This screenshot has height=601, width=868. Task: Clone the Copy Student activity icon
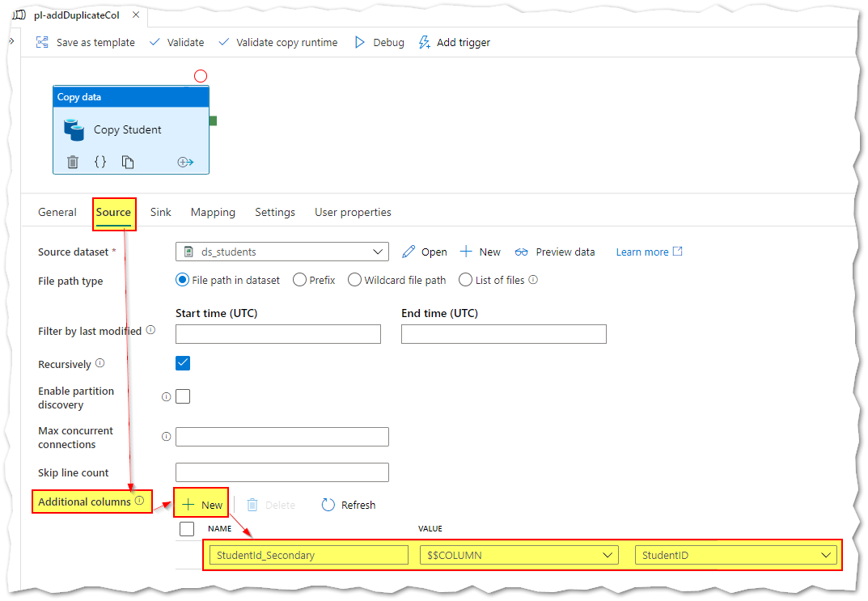tap(128, 162)
